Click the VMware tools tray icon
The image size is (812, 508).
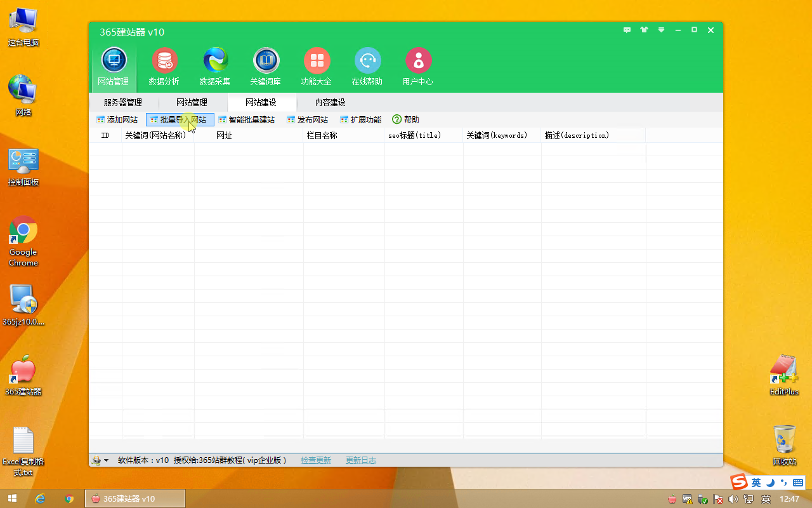coord(688,499)
